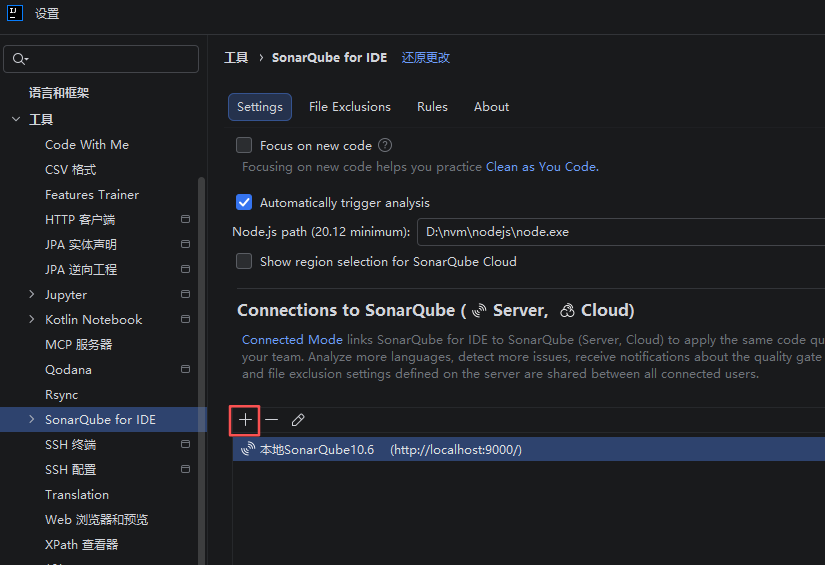Enable Show region selection for SonarQube Cloud
Image resolution: width=825 pixels, height=565 pixels.
click(x=244, y=261)
